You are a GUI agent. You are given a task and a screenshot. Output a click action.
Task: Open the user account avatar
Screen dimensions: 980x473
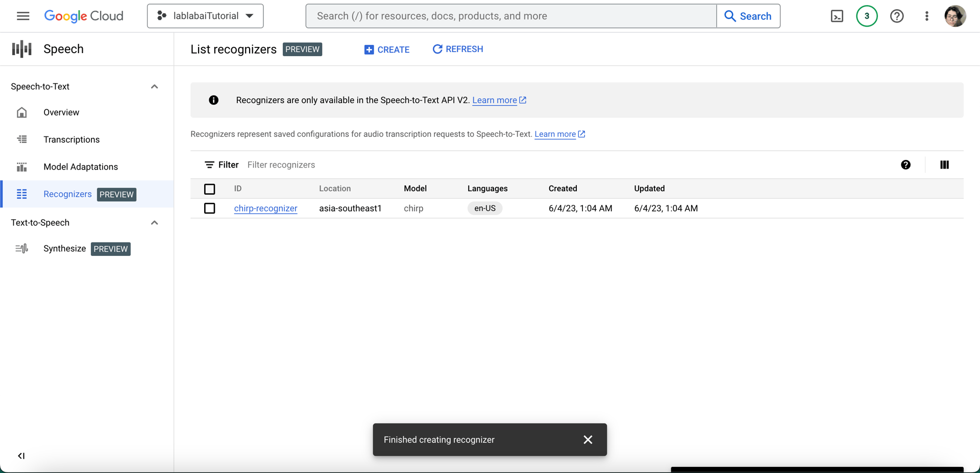click(955, 16)
